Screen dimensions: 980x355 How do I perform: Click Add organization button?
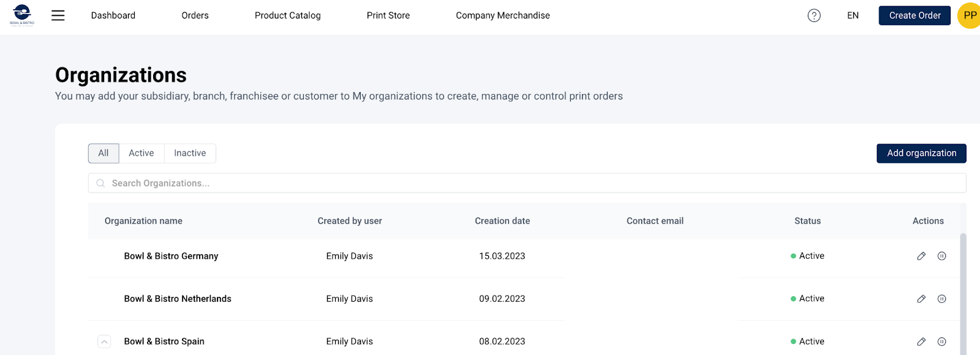point(921,153)
